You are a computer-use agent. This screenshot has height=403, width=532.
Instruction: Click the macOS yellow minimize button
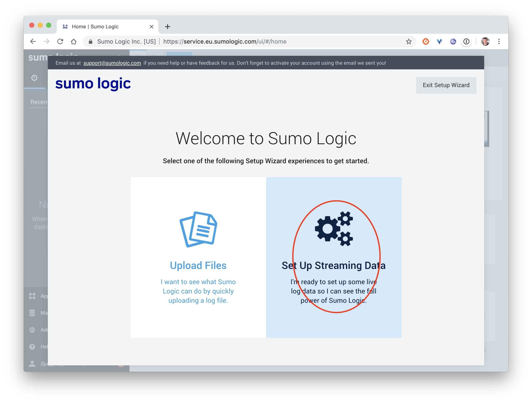click(x=40, y=25)
